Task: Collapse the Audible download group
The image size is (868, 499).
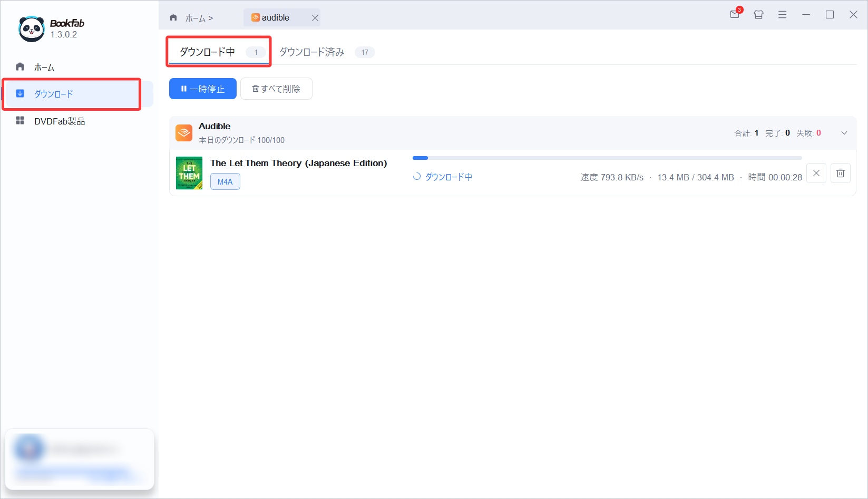Action: click(844, 133)
